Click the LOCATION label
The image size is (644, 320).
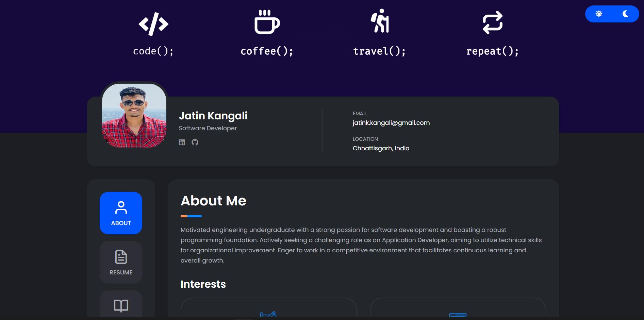[x=365, y=139]
